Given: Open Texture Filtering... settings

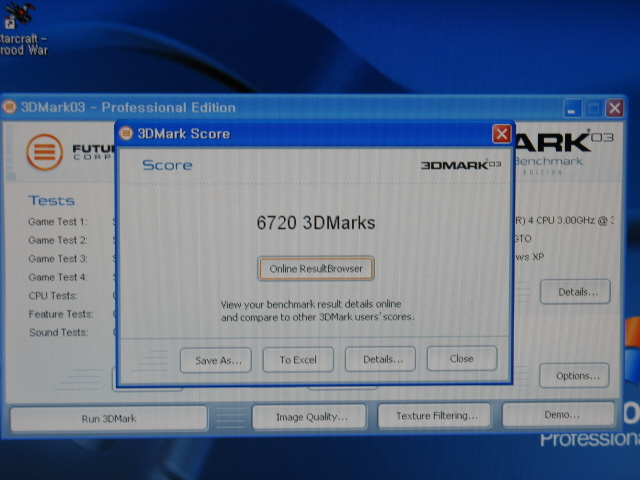Looking at the screenshot, I should point(435,416).
